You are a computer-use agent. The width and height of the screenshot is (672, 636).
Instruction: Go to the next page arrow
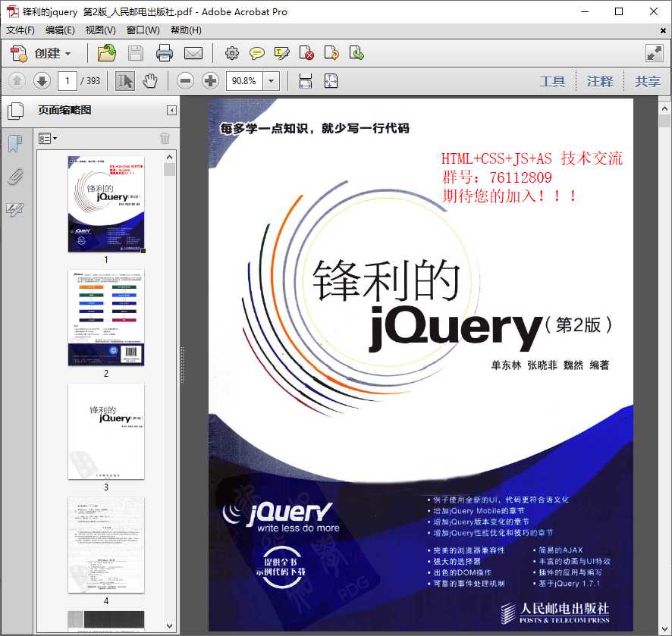tap(42, 81)
